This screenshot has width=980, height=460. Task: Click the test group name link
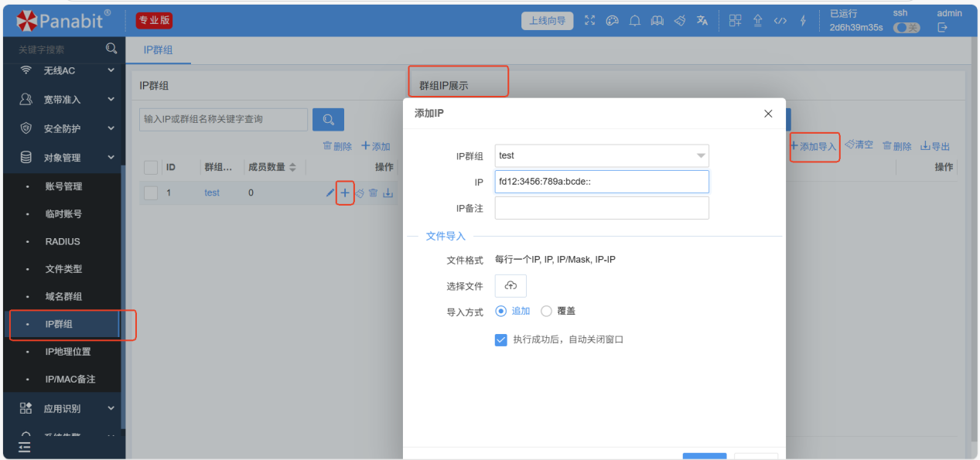tap(212, 193)
